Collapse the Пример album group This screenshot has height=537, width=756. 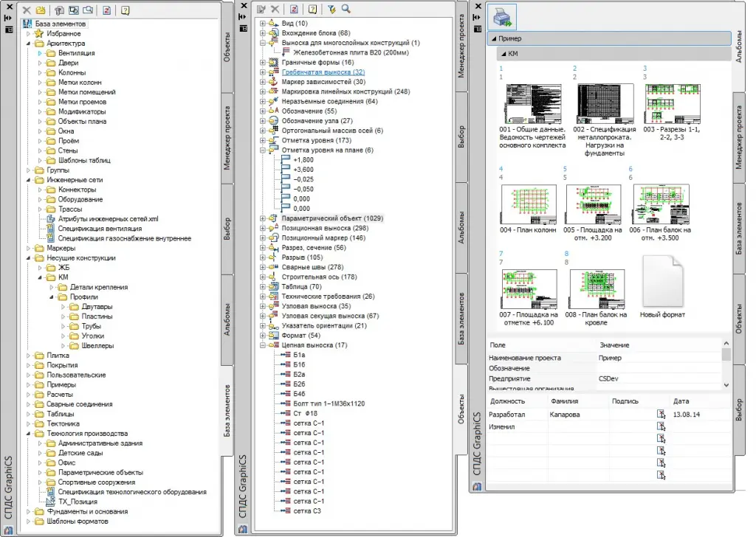(494, 38)
